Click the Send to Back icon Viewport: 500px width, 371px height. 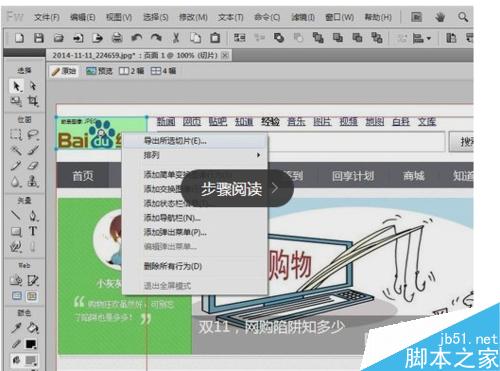377,38
